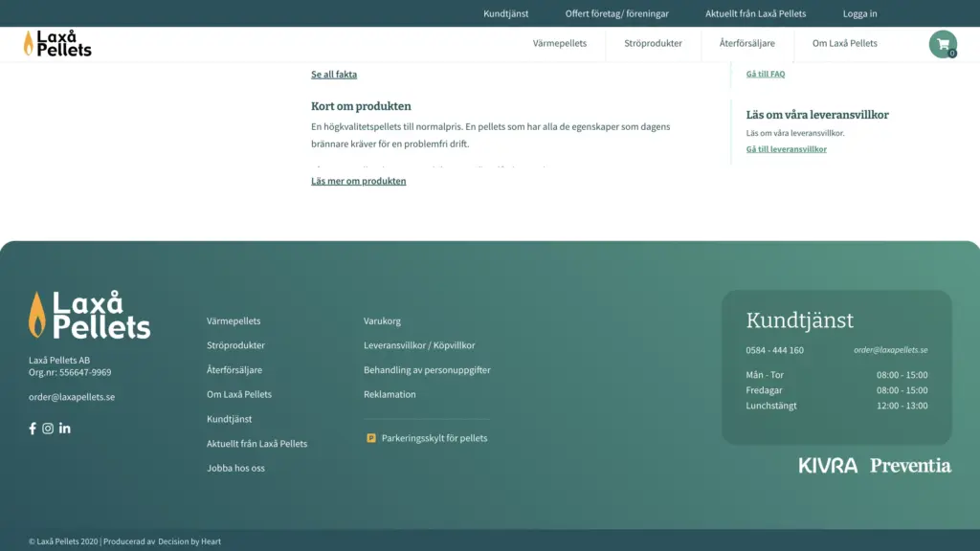
Task: Click the Preventia logo
Action: (x=910, y=466)
